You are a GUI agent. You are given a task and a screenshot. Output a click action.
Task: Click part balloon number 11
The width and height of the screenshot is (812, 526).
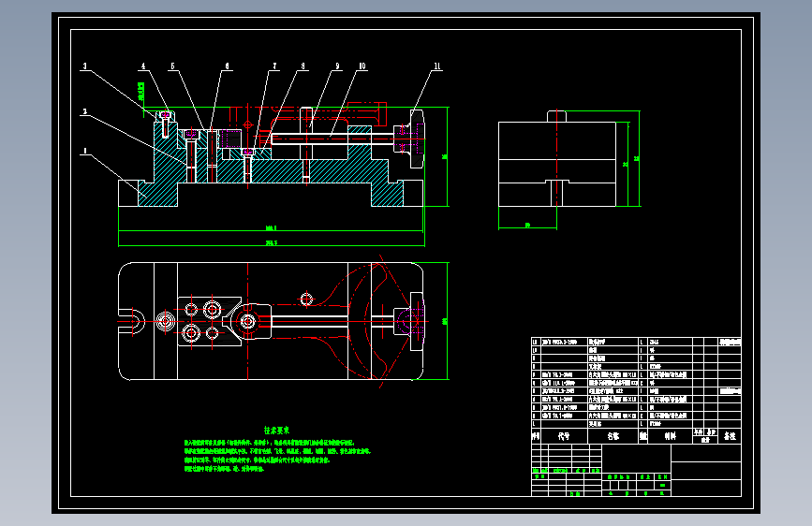point(437,66)
